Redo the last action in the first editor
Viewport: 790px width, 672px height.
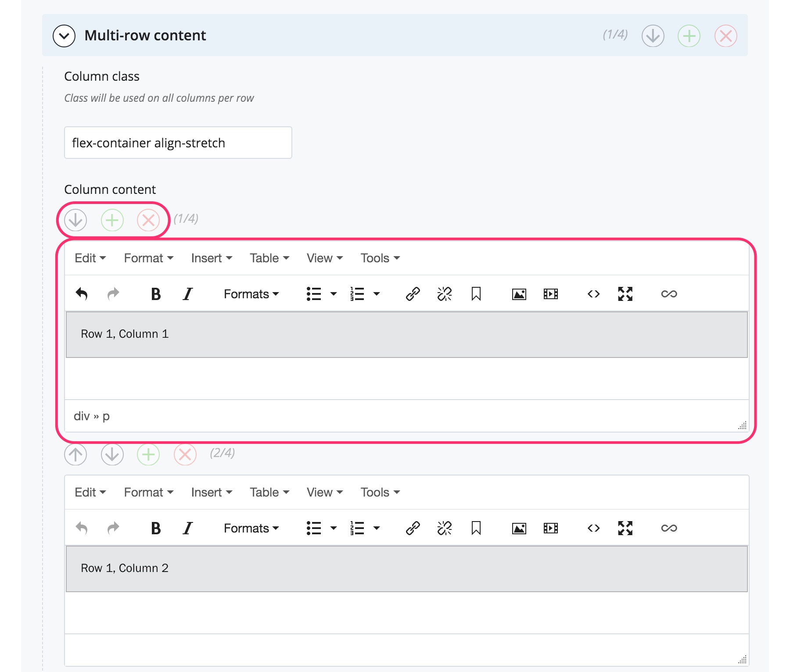[113, 294]
